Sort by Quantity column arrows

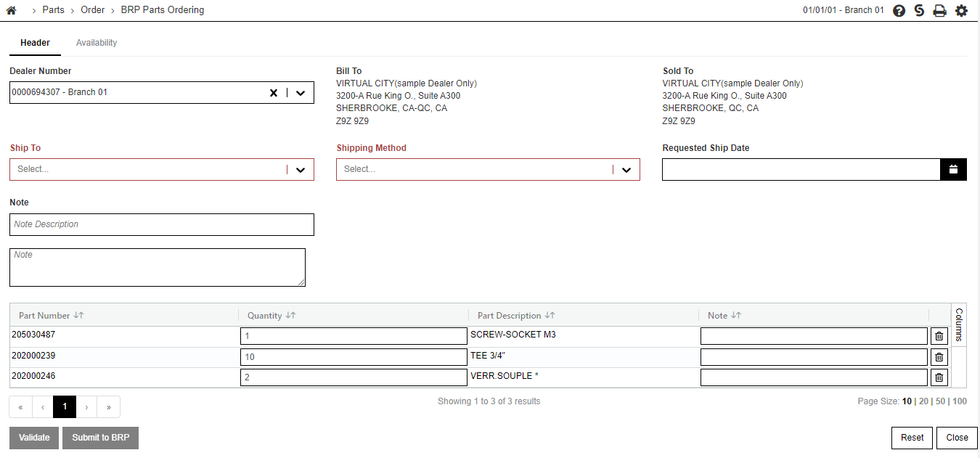pos(290,316)
